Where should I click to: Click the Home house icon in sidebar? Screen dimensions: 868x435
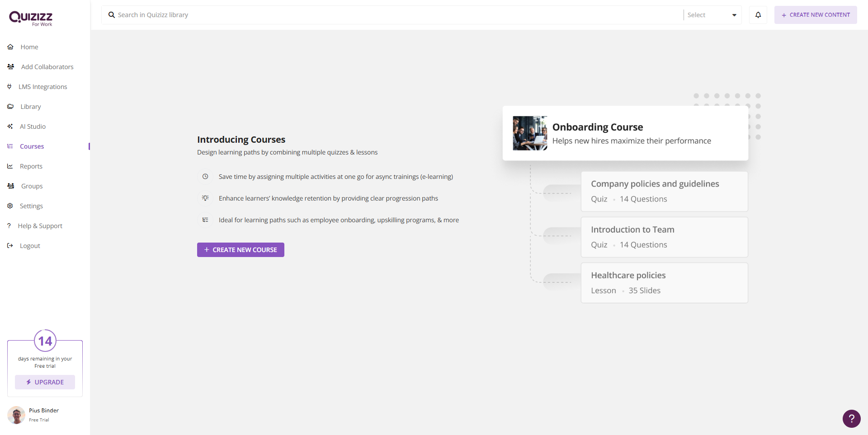coord(10,47)
